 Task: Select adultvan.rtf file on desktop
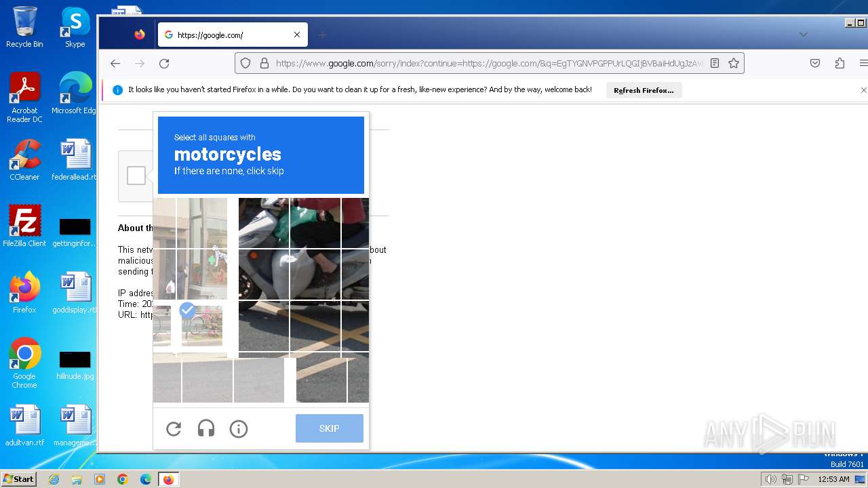pos(24,426)
